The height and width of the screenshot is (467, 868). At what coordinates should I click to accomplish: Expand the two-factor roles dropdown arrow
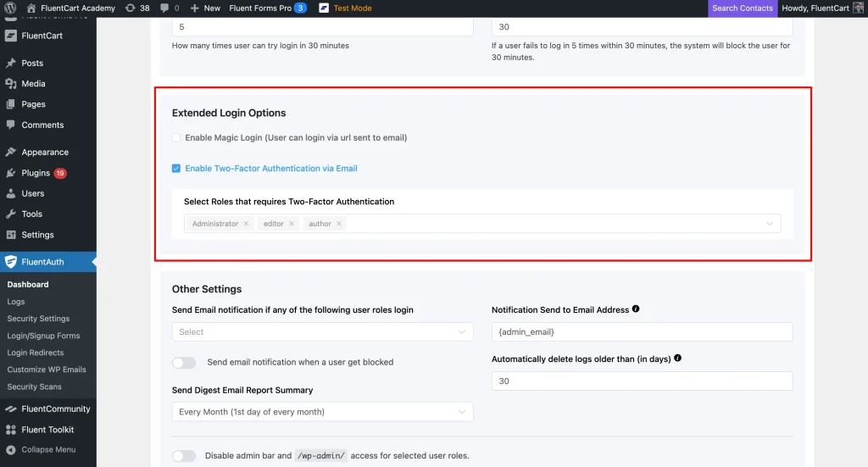[x=770, y=224]
